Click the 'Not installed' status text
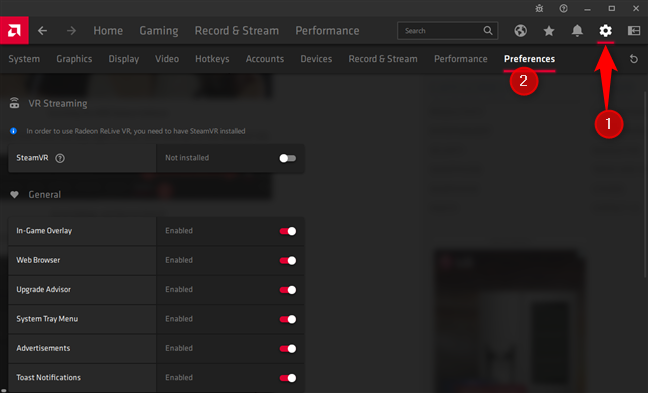Viewport: 648px width, 393px height. pyautogui.click(x=187, y=158)
